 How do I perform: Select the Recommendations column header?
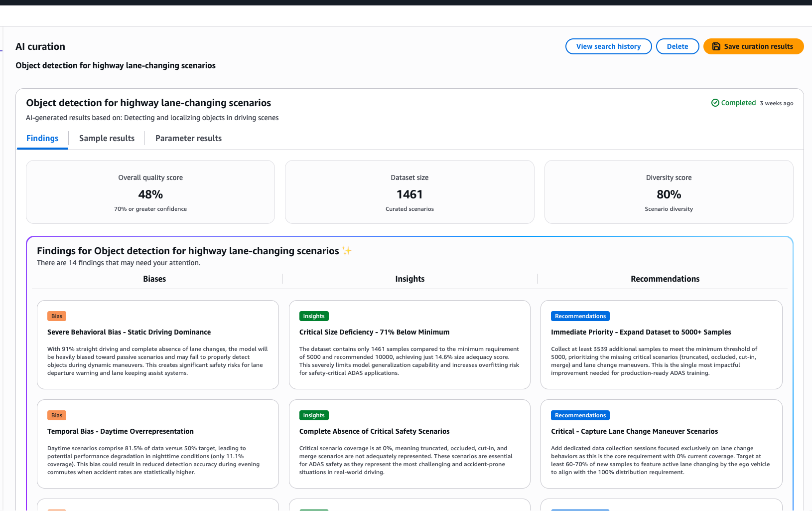[665, 279]
